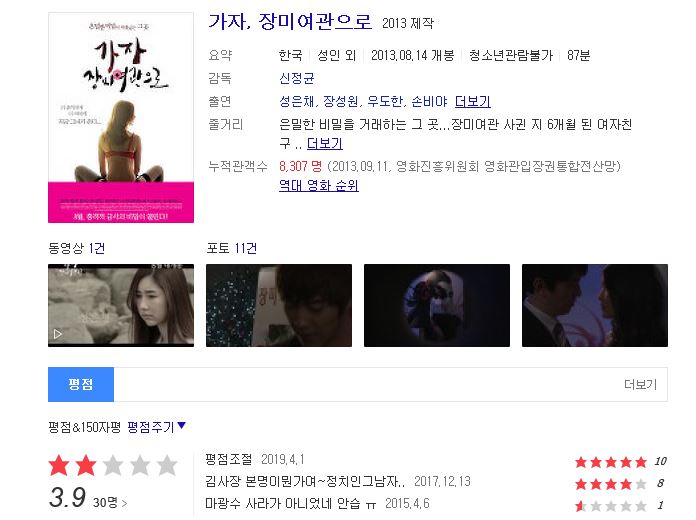Open actor 우도한's profile
Viewport: 696px width, 520px height.
coord(386,102)
